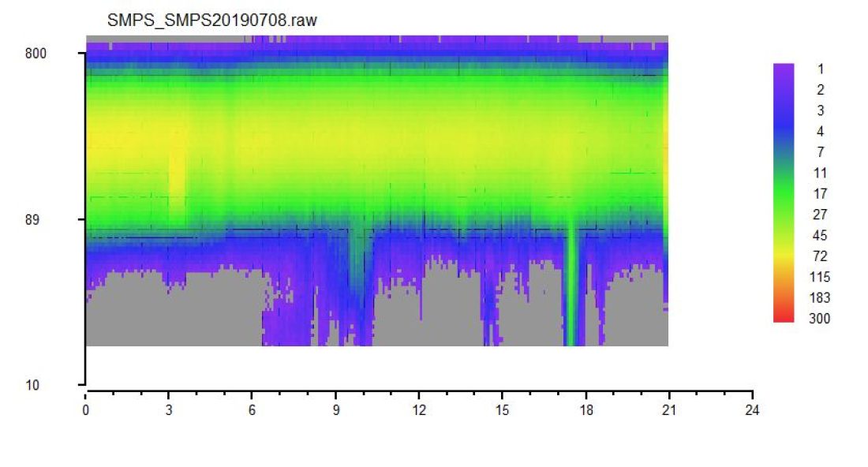Select the x-axis tick label 18
Viewport: 868px width, 467px height.
click(x=586, y=410)
